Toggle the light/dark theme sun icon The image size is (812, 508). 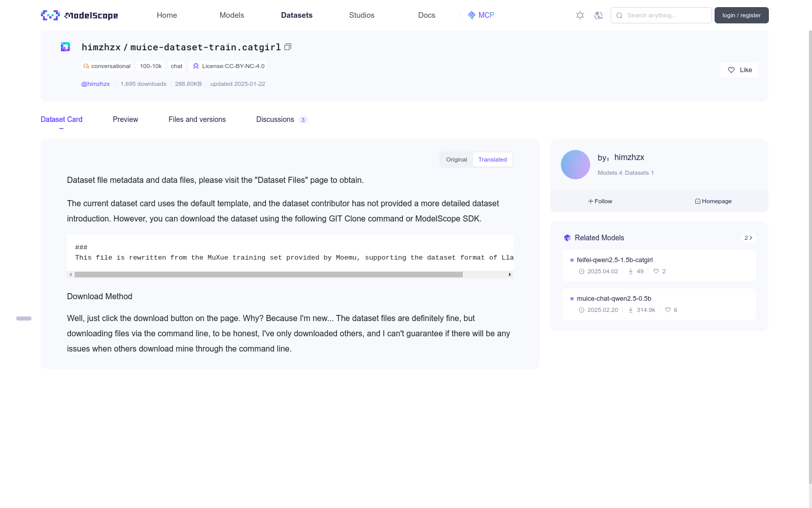coord(580,15)
